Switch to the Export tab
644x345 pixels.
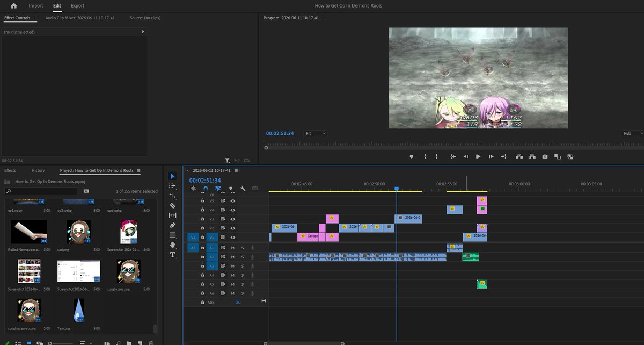pyautogui.click(x=77, y=6)
